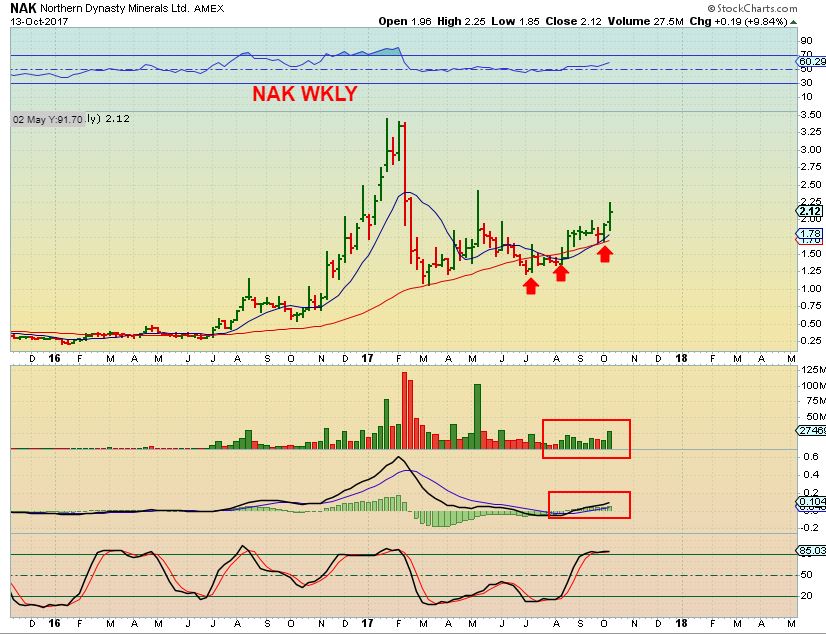Screen dimensions: 826x634
Task: Click the red arrow marking the October low
Action: click(605, 254)
